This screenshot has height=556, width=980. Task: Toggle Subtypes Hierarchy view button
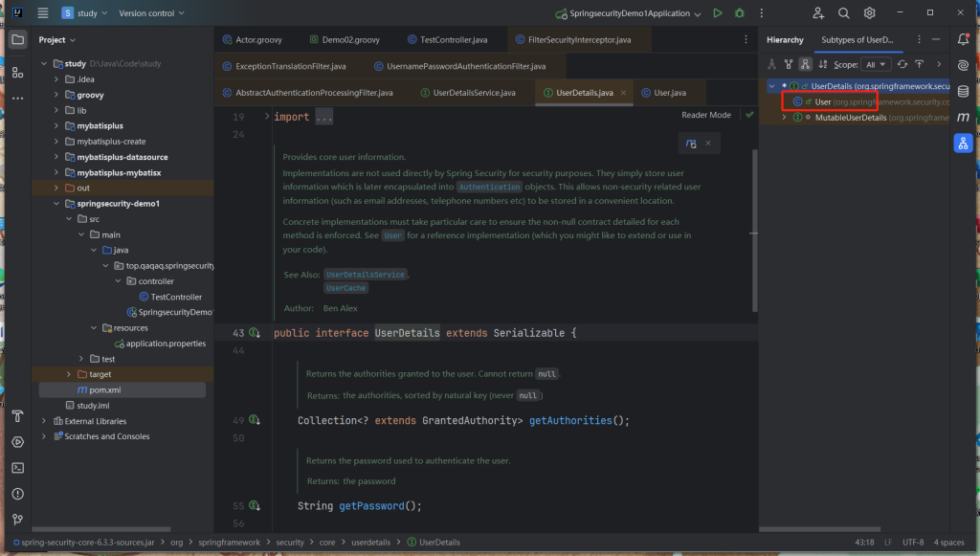point(805,64)
